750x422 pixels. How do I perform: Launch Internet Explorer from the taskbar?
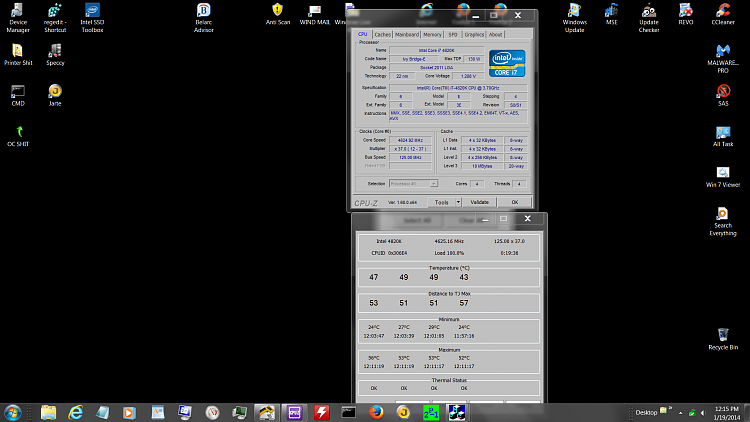tap(76, 412)
